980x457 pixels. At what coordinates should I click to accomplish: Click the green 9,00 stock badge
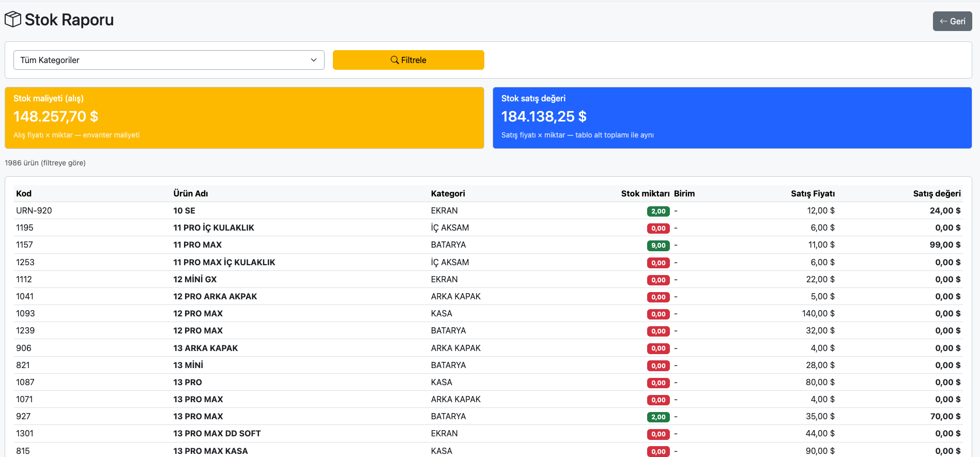coord(658,246)
